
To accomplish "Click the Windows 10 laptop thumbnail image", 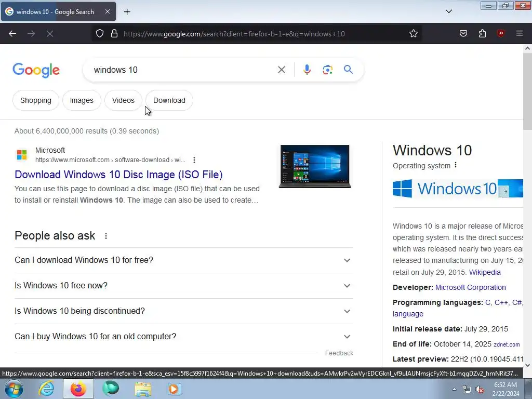I will point(314,166).
